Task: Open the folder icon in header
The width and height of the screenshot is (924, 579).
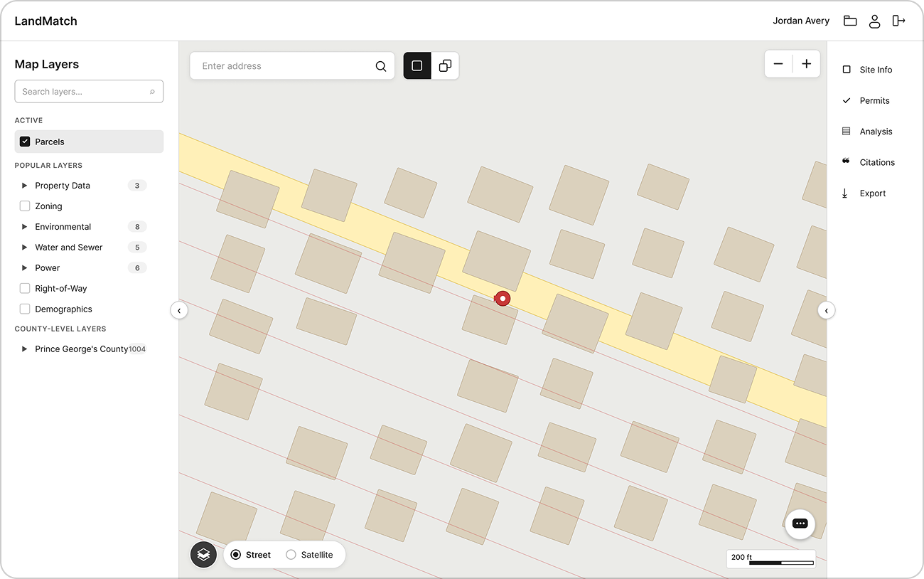Action: (x=850, y=21)
